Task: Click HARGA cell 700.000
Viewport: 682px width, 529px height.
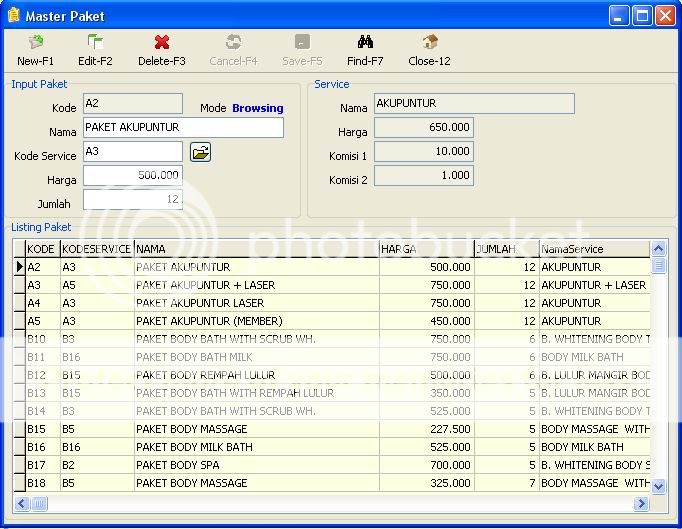Action: pyautogui.click(x=427, y=465)
